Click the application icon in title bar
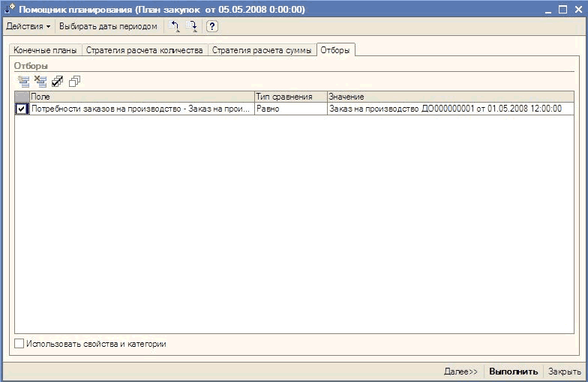Viewport: 588px width, 382px height. pos(9,8)
